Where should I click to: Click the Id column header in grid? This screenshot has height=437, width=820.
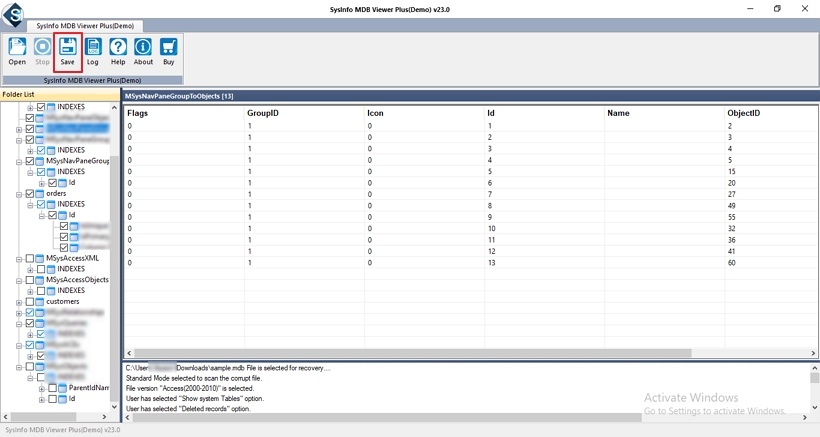[x=491, y=113]
